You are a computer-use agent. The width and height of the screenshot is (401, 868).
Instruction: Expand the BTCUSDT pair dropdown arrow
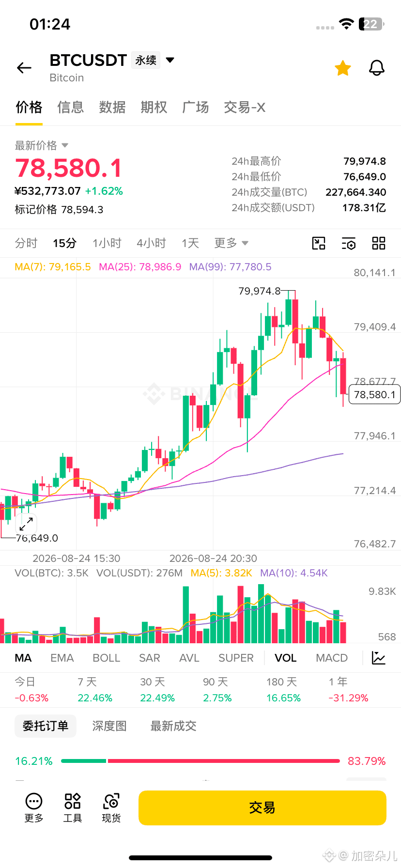[x=170, y=60]
